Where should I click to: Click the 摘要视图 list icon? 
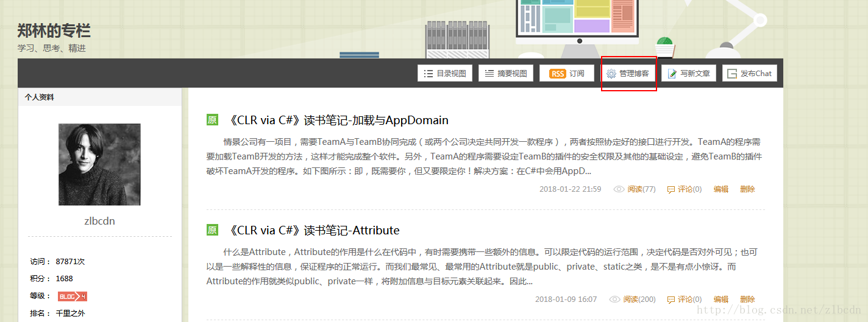coord(489,74)
